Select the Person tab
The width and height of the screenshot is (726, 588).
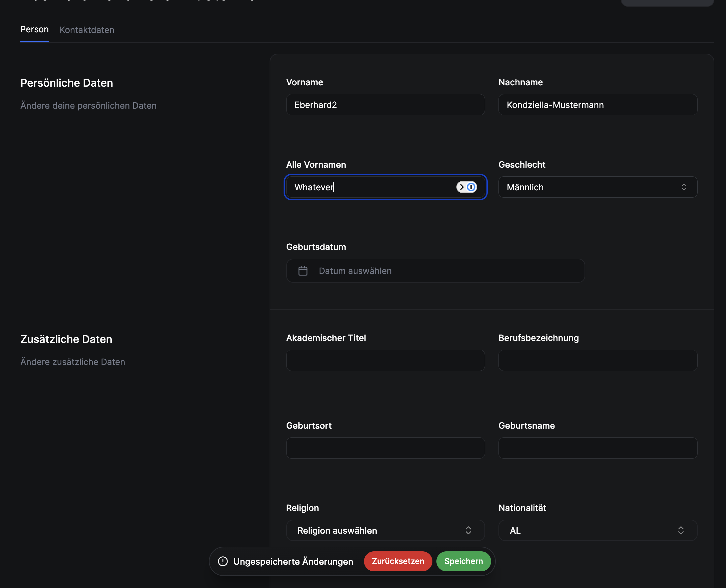(35, 29)
